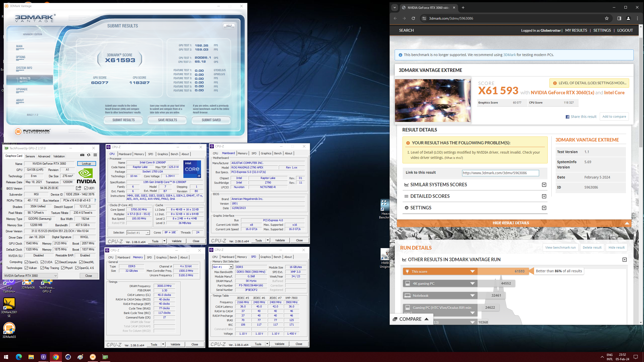Screen dimensions: 644x362
Task: Select Graphics tab in CPU-Z SPD window
Action: [265, 257]
